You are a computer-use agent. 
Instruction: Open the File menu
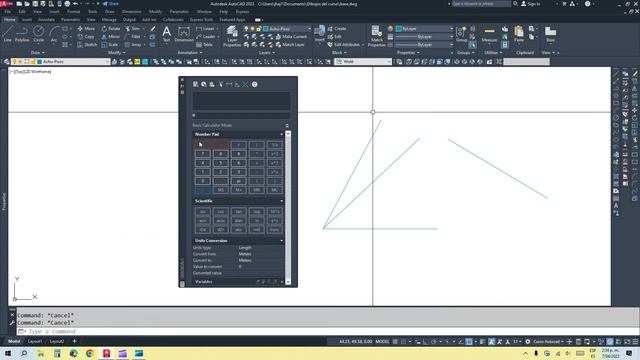click(8, 12)
